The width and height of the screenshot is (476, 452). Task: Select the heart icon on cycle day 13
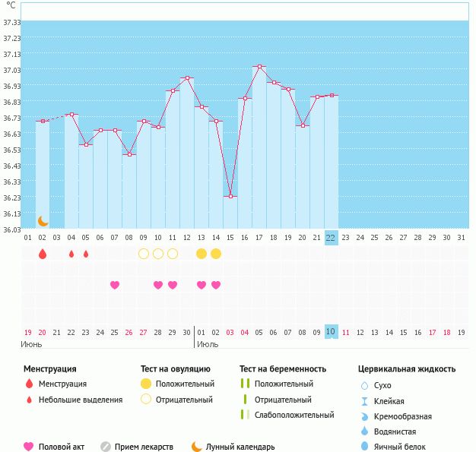(202, 285)
